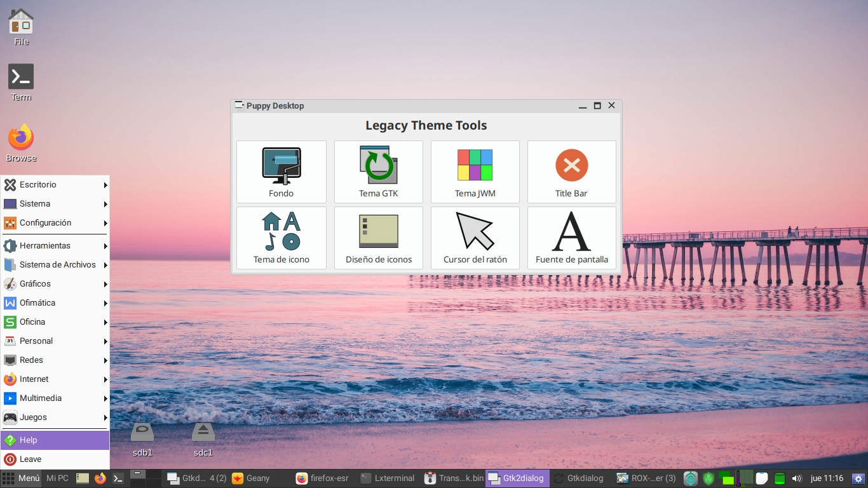
Task: Expand the Herramientas submenu
Action: (55, 246)
